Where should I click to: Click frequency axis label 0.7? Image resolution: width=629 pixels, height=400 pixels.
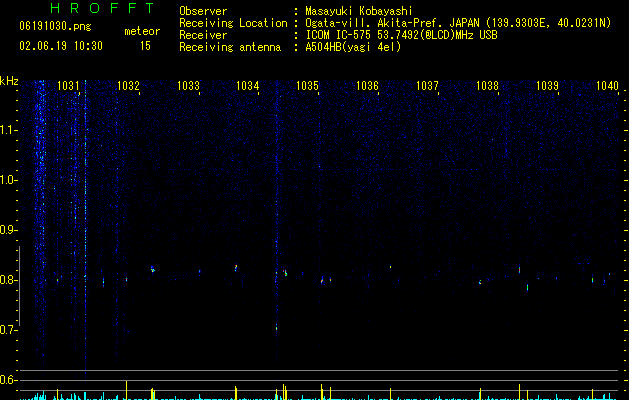click(8, 330)
